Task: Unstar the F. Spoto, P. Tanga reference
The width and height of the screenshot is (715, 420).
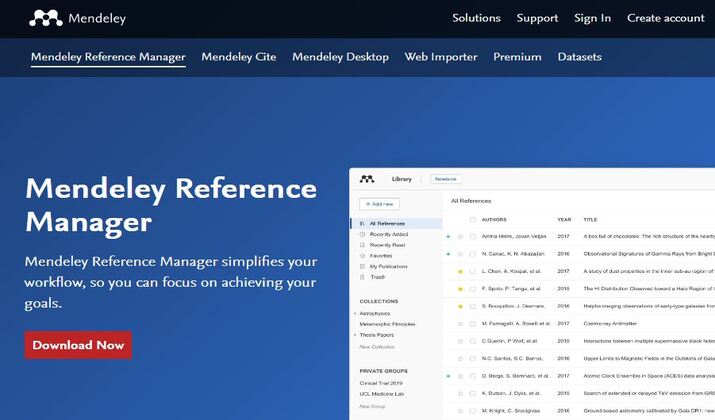Action: coord(460,289)
